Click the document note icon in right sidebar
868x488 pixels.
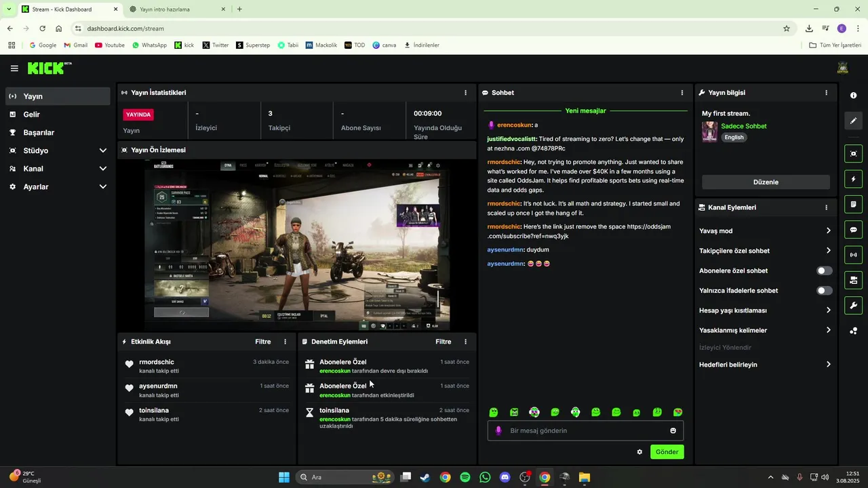pyautogui.click(x=853, y=204)
